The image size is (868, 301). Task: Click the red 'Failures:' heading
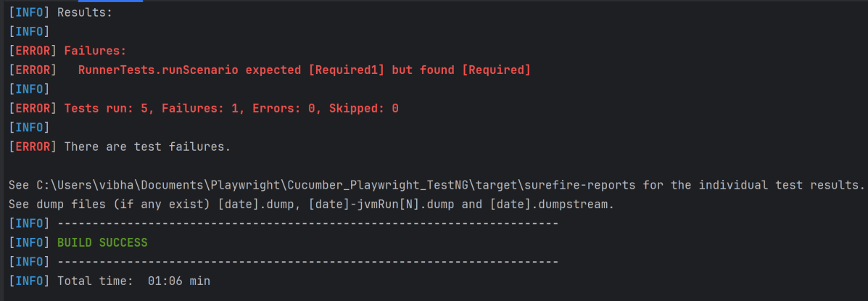[95, 51]
